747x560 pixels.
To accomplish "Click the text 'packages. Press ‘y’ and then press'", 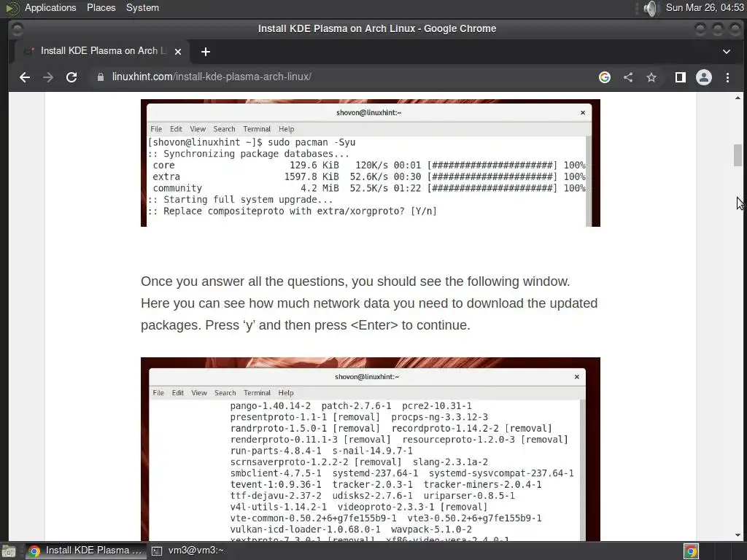I will (244, 325).
